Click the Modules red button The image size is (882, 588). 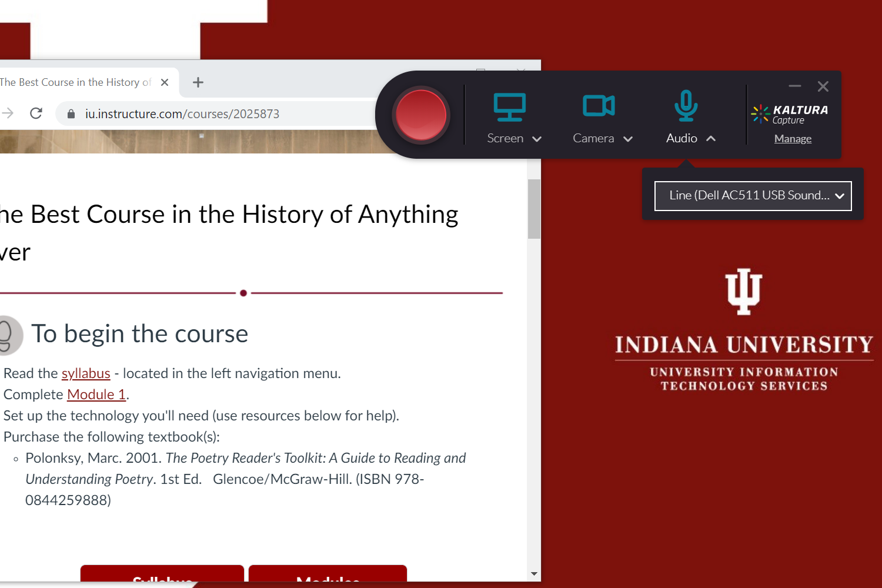(x=328, y=574)
